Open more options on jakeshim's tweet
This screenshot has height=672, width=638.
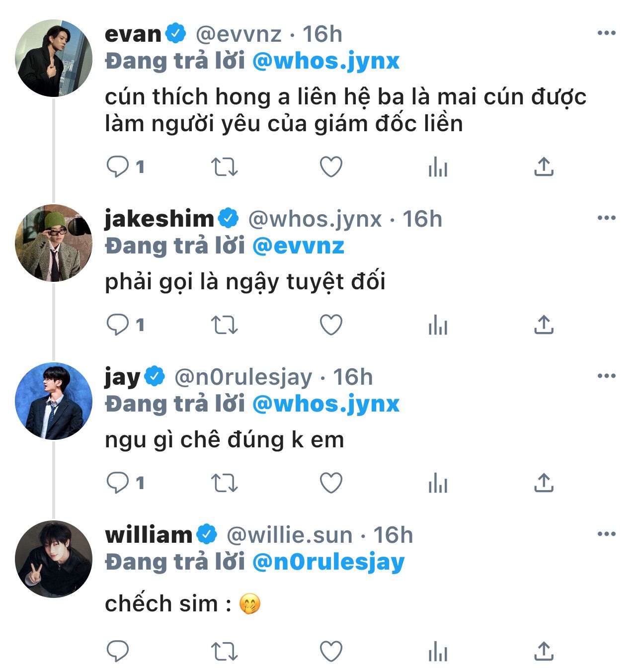[606, 218]
